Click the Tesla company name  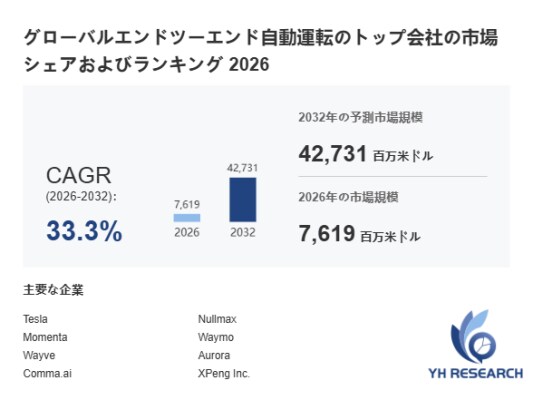click(35, 319)
